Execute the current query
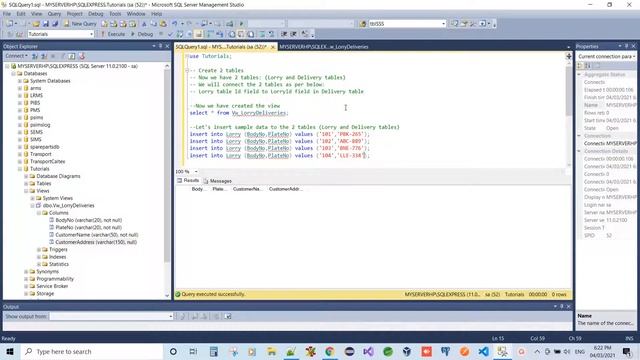 (x=113, y=34)
